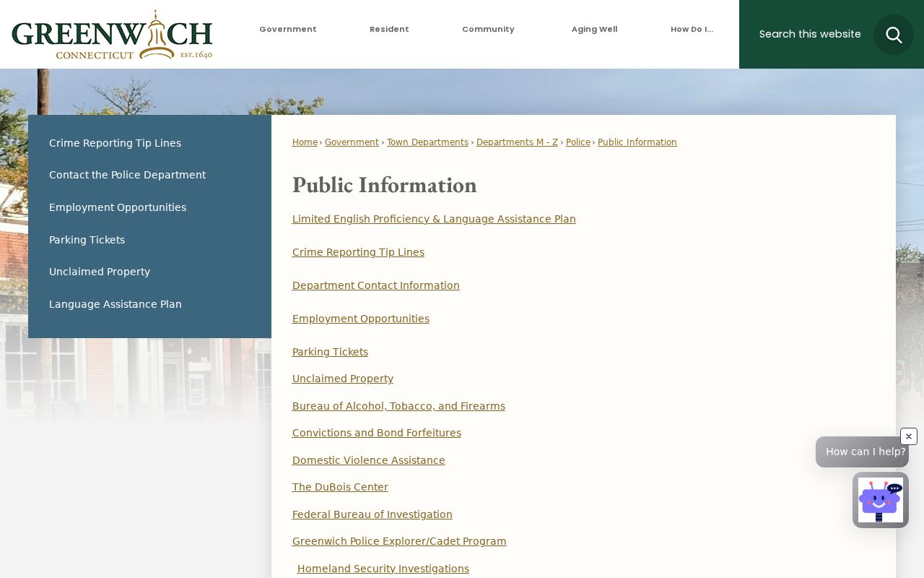Open Greenwich Police Explorer/Cadet Program link
Screen dimensions: 924x578
(399, 541)
